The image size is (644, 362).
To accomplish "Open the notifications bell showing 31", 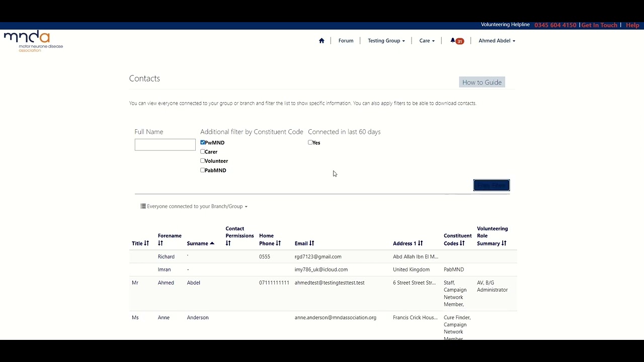I will [457, 41].
